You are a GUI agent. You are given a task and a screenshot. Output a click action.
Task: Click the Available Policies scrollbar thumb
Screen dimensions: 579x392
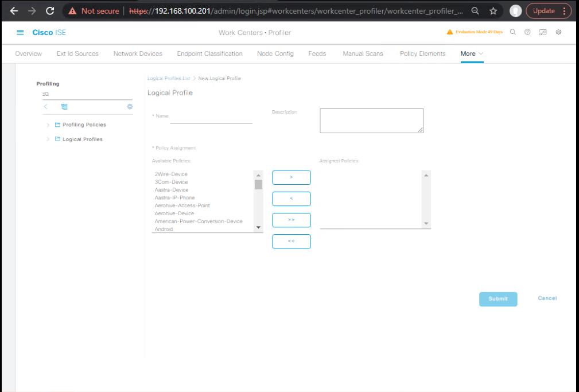pos(258,184)
